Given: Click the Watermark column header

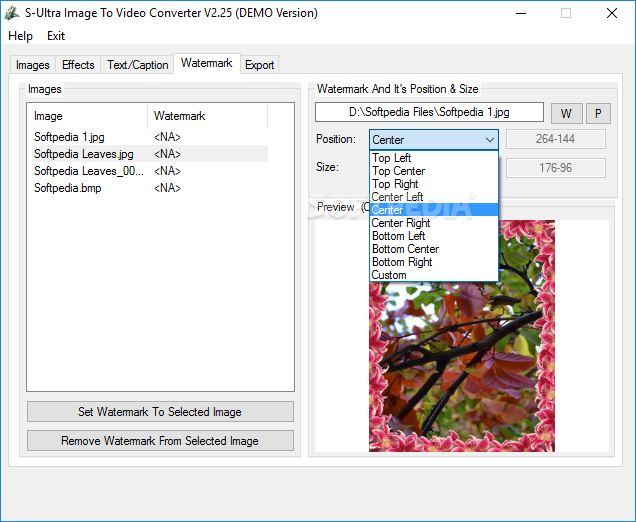Looking at the screenshot, I should tap(207, 116).
